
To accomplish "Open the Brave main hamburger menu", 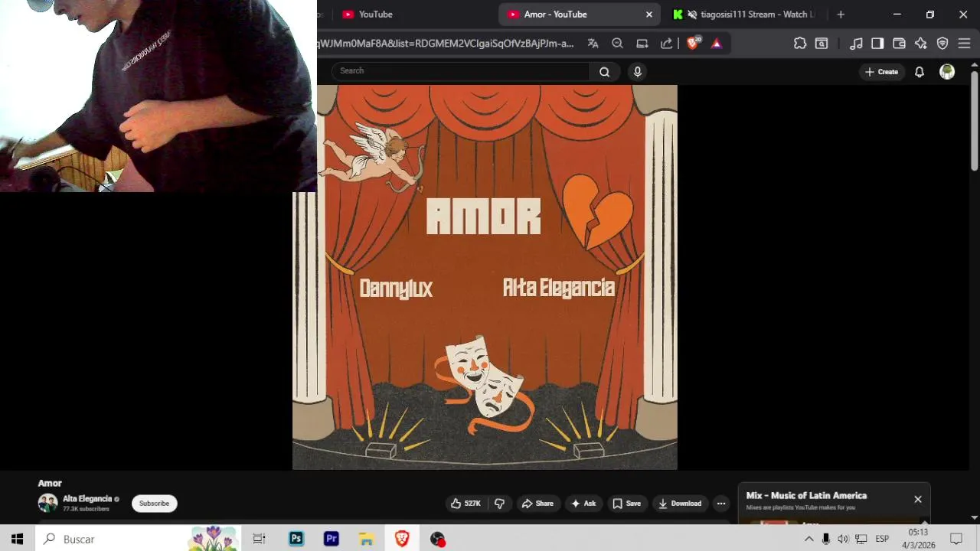I will [963, 44].
